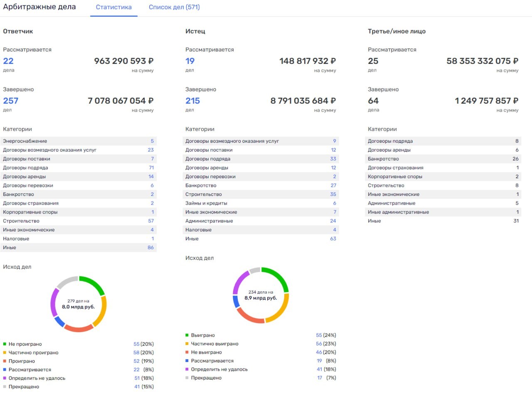
Task: Click the purple Определить не удалось swatch under Ответчик
Action: pyautogui.click(x=5, y=378)
